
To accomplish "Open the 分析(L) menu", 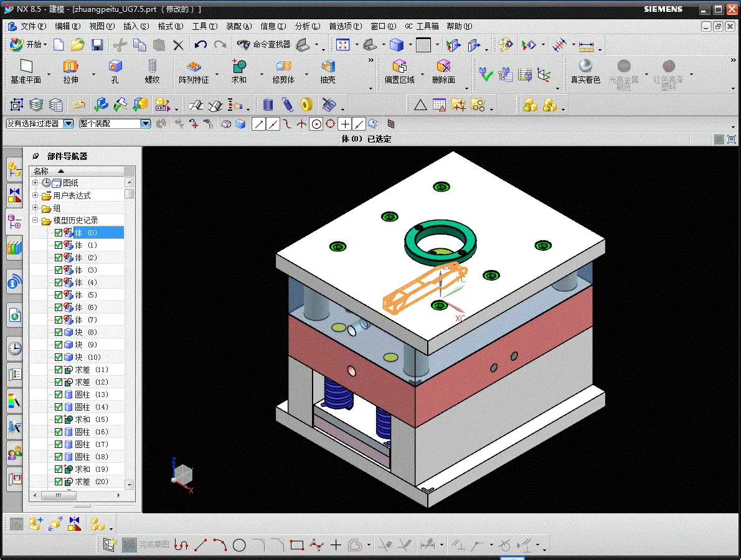I will (x=307, y=26).
